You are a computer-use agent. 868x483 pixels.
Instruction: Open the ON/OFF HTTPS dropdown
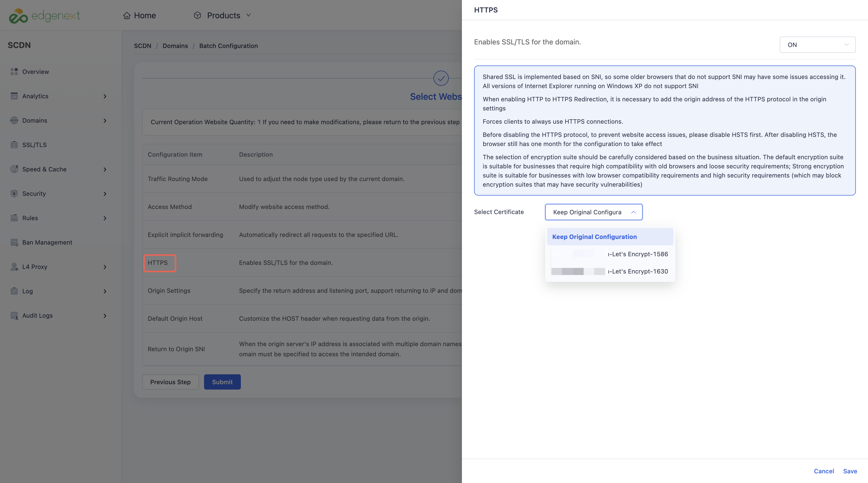[x=817, y=45]
